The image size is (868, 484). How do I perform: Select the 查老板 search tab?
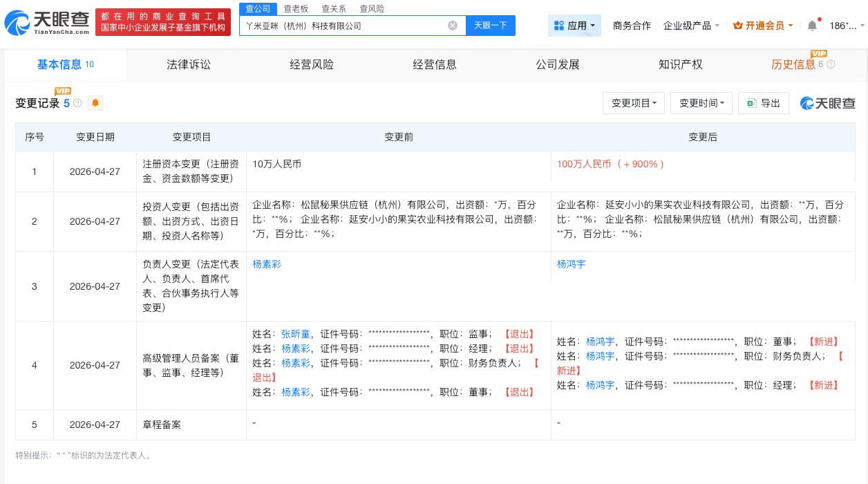(296, 8)
